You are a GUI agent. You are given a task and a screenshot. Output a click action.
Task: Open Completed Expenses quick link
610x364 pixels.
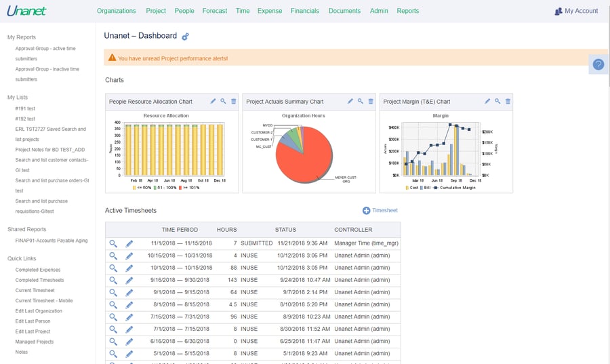38,270
